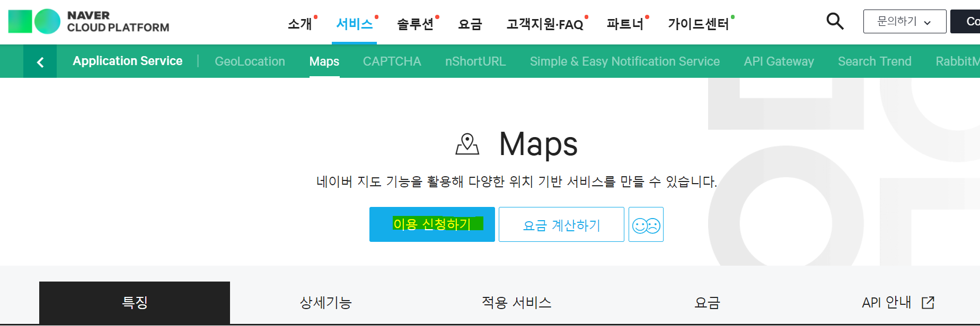
Task: Click the Application Service heading
Action: click(x=128, y=61)
